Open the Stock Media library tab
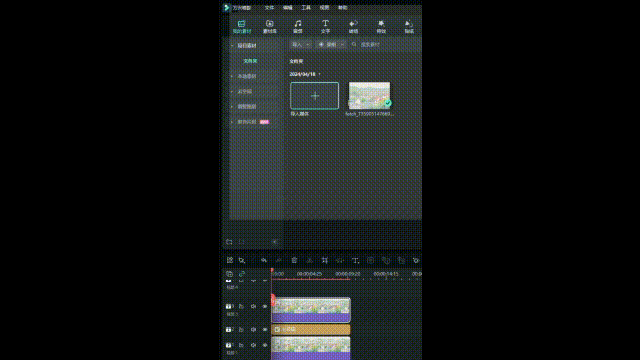The height and width of the screenshot is (360, 640). click(269, 27)
